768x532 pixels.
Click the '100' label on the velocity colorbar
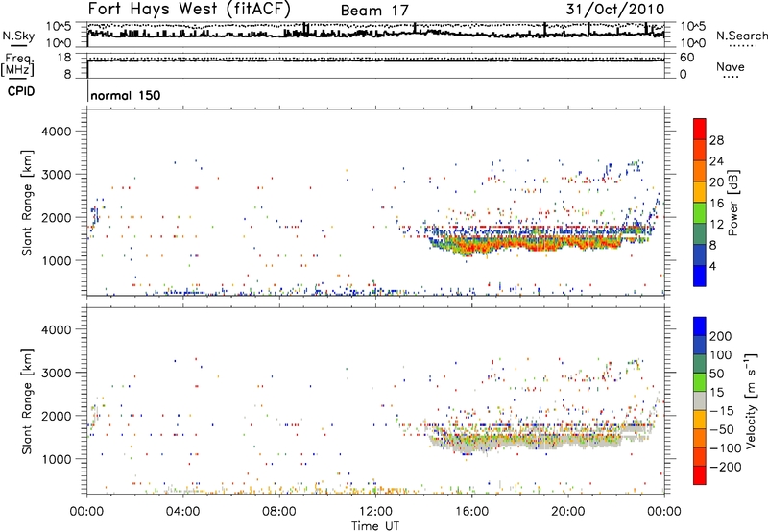pos(721,355)
